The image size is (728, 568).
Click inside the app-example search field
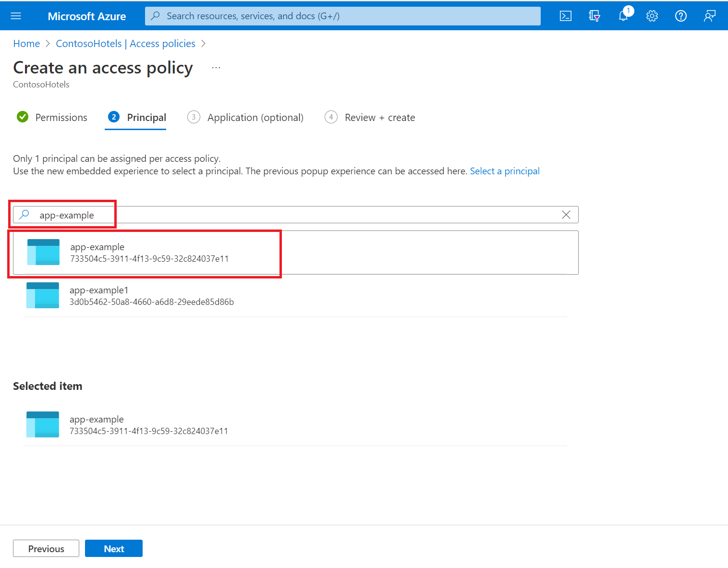pyautogui.click(x=192, y=215)
